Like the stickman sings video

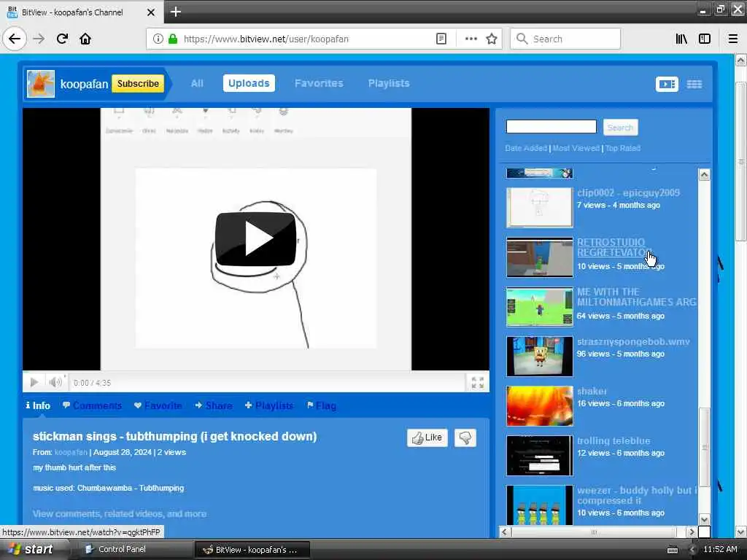(427, 437)
